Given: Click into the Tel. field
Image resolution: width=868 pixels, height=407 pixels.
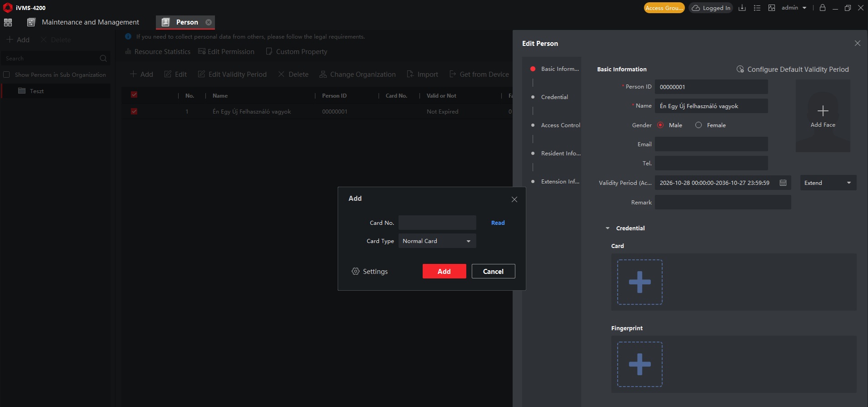Looking at the screenshot, I should click(x=711, y=163).
